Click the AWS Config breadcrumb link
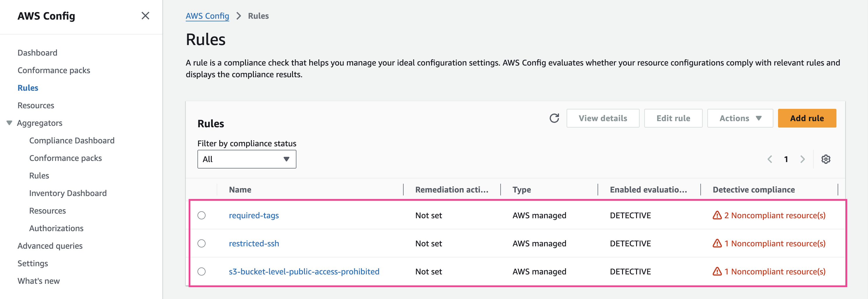 click(207, 16)
